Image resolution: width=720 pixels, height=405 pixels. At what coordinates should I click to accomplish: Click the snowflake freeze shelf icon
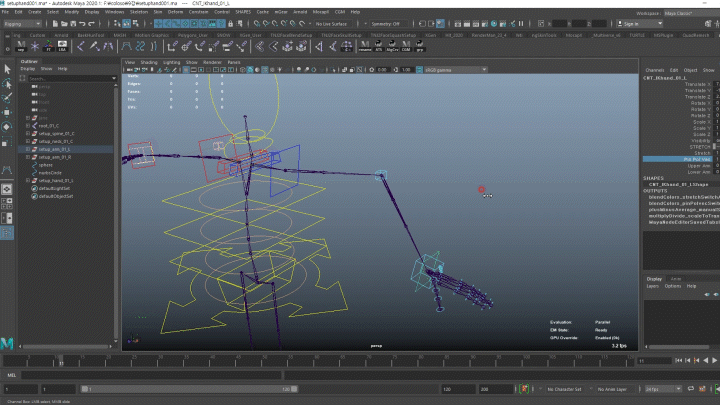(35, 46)
